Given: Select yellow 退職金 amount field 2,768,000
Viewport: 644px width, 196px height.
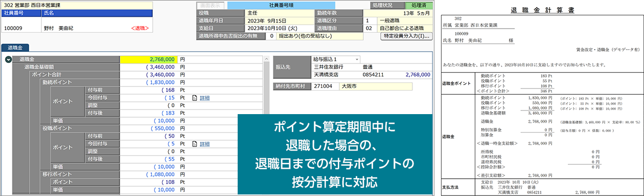Looking at the screenshot, I should click(x=149, y=59).
